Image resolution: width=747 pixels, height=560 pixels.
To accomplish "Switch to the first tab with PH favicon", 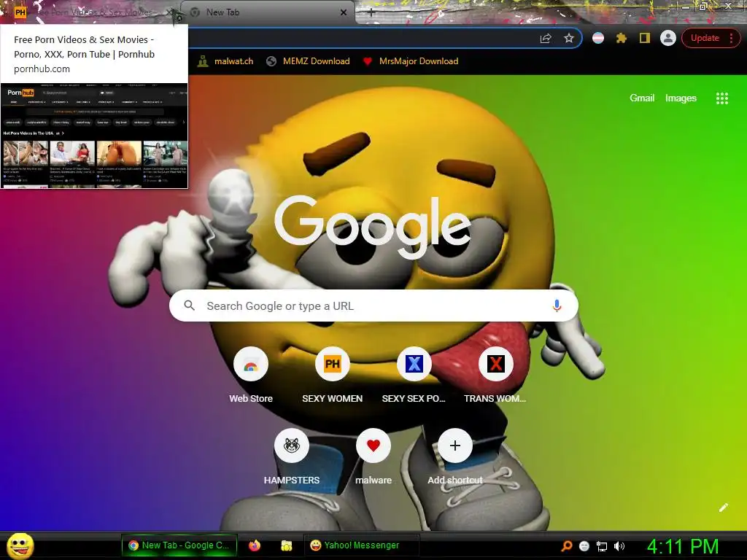I will click(x=90, y=12).
